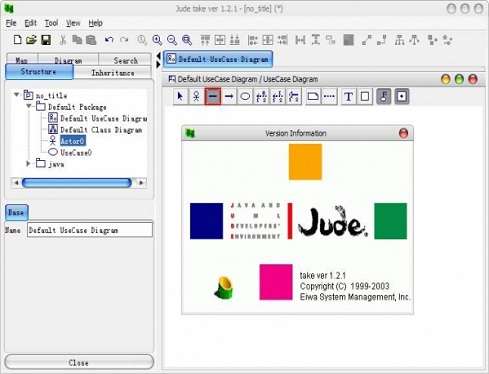Screen dimensions: 489x374
Task: Select the Note shape tool
Action: tap(313, 97)
